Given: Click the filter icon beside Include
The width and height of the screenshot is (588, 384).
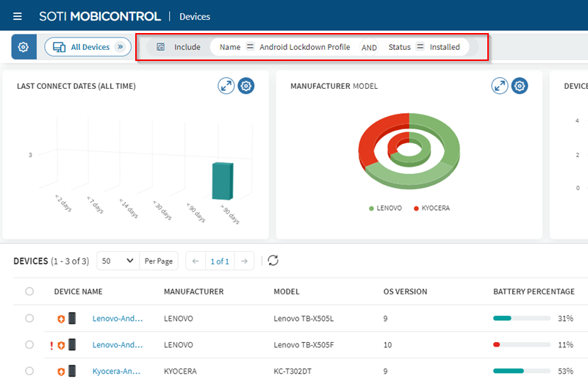Looking at the screenshot, I should (161, 47).
